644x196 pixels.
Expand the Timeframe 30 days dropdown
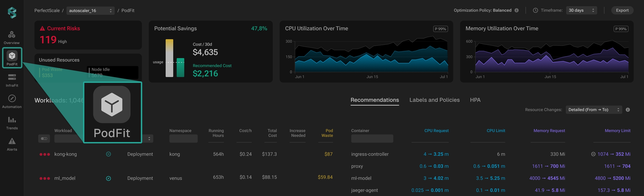[x=581, y=10]
